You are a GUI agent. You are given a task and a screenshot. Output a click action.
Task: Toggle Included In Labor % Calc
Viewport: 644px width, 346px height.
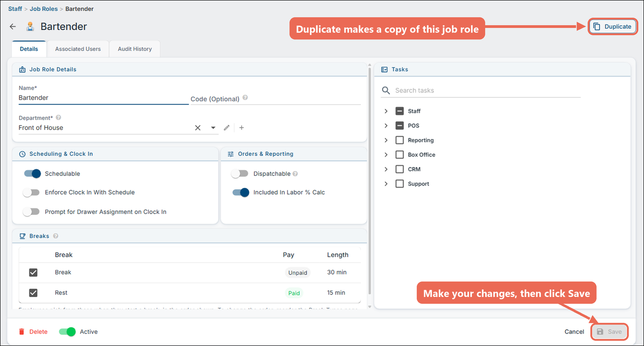tap(241, 193)
